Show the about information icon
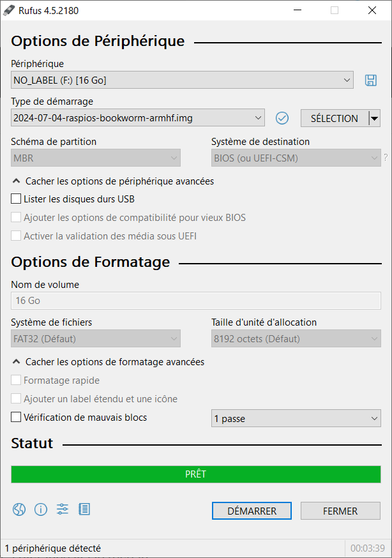 point(41,509)
